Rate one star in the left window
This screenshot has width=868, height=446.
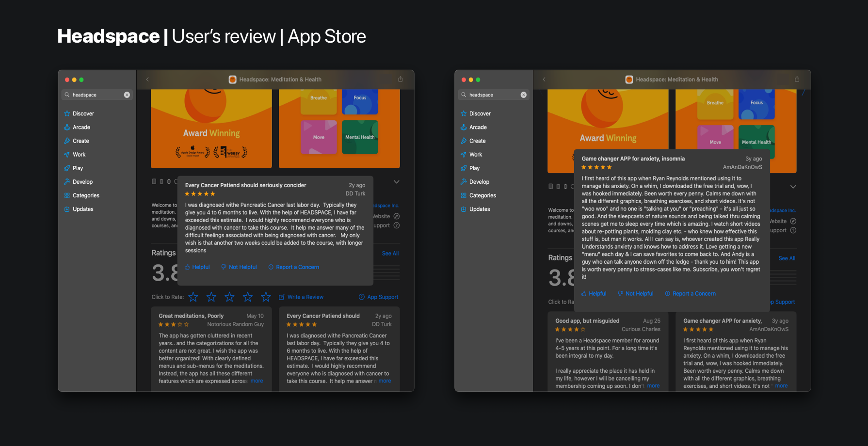coord(193,297)
